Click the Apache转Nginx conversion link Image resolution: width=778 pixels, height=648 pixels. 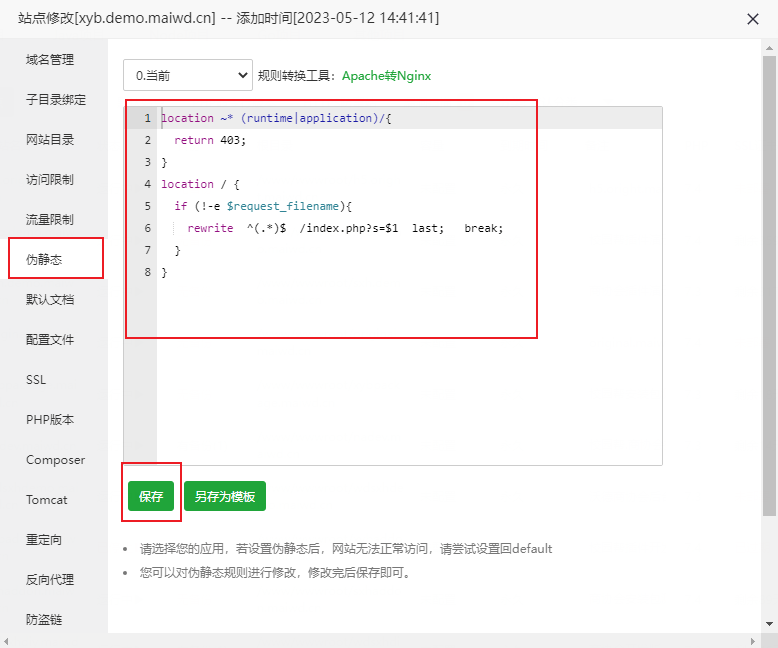pyautogui.click(x=386, y=76)
